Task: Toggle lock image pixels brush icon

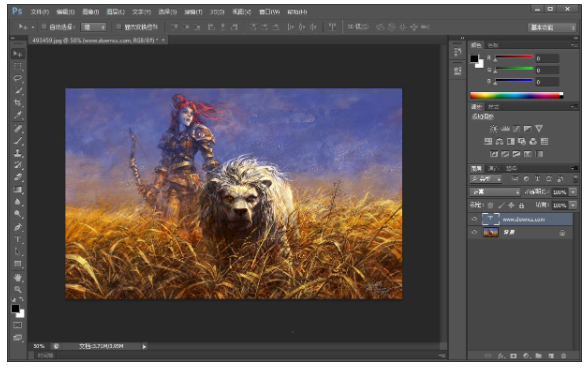Action: point(501,205)
